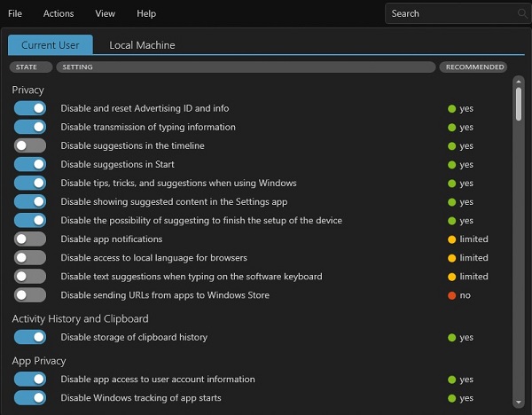The width and height of the screenshot is (532, 415).
Task: Click the search magnifier icon
Action: point(522,13)
